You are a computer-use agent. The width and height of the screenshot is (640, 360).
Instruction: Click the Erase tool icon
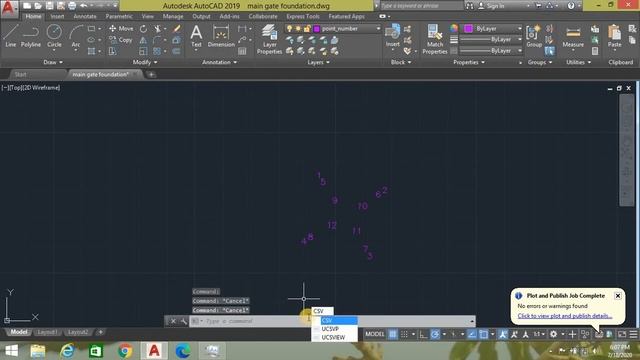pos(177,29)
